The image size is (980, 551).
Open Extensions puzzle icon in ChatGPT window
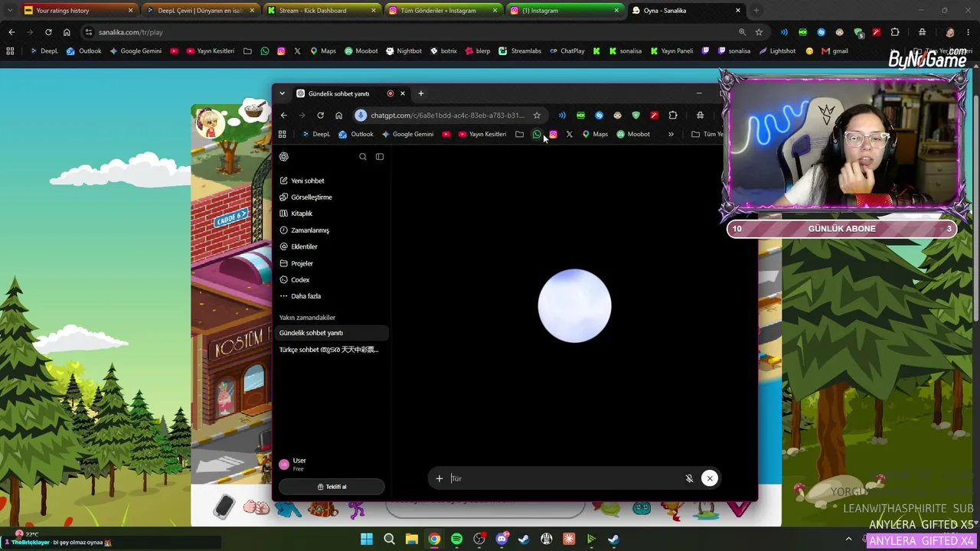(x=673, y=116)
